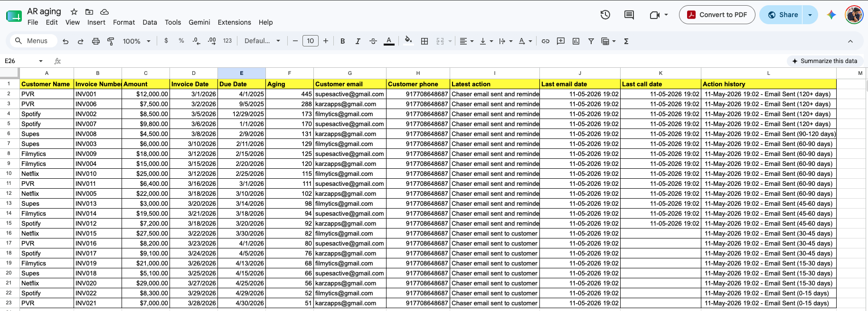Click the Merge cells icon
The image size is (868, 311).
(x=440, y=41)
